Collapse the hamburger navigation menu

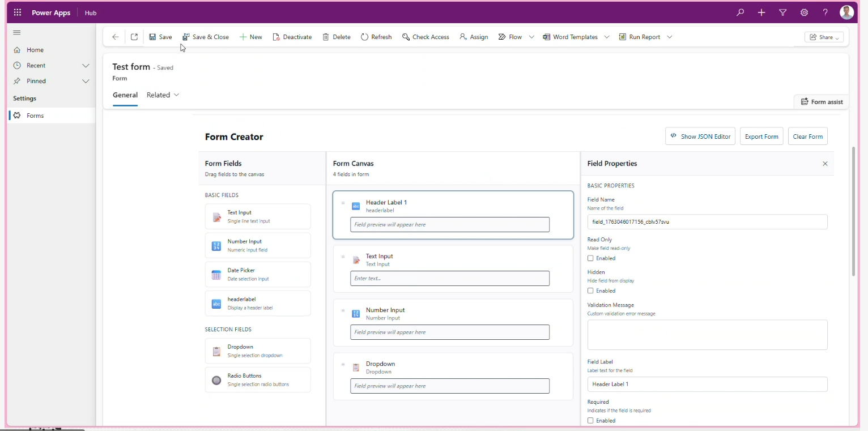[17, 32]
